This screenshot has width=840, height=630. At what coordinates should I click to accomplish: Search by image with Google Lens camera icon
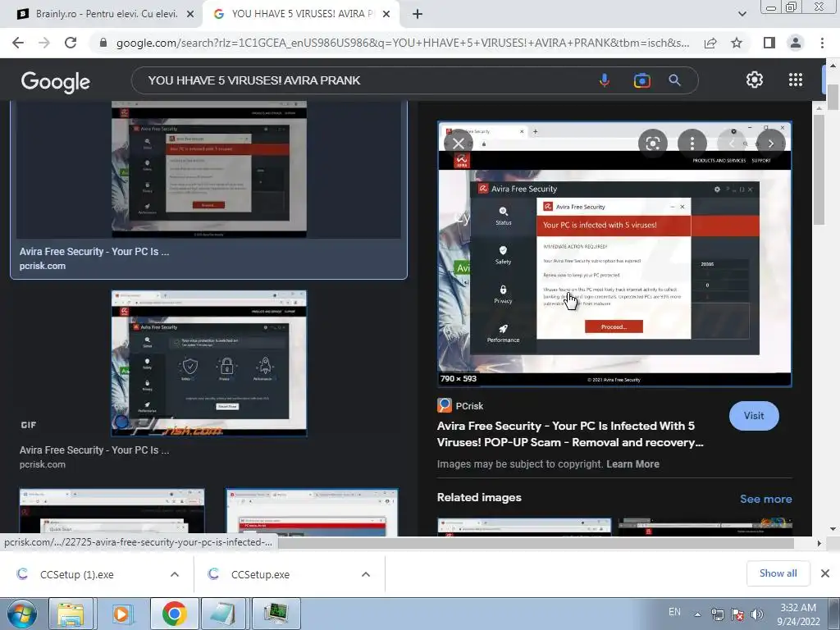[641, 80]
